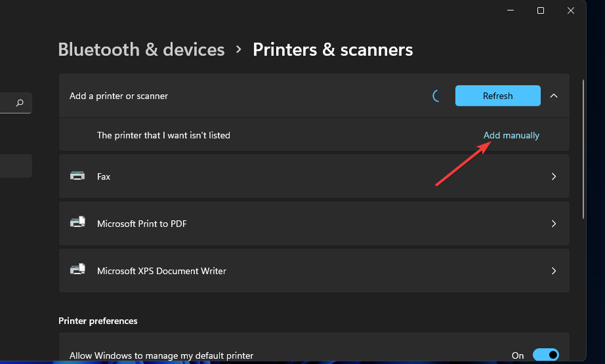Maximize the Settings window
Screen dimensions: 605x364
tap(541, 10)
